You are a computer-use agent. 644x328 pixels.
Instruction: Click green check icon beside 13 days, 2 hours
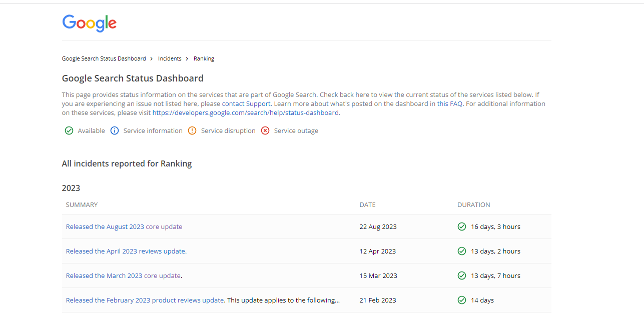pos(462,251)
